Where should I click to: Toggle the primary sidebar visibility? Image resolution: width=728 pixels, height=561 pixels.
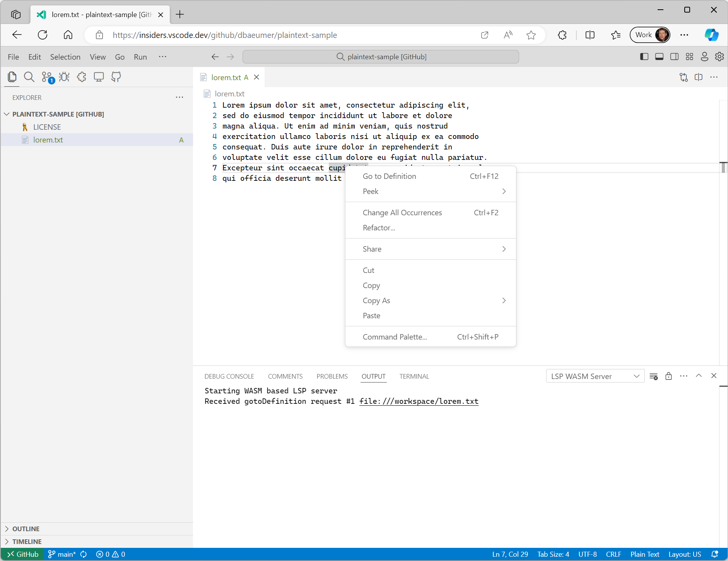(644, 57)
